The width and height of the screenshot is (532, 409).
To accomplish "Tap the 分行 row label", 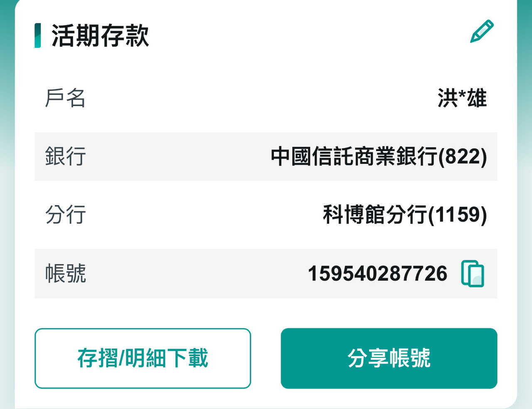I will (x=65, y=215).
